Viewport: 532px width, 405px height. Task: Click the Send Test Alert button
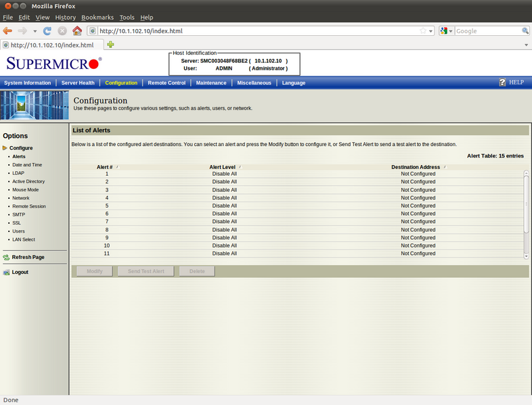pyautogui.click(x=146, y=271)
